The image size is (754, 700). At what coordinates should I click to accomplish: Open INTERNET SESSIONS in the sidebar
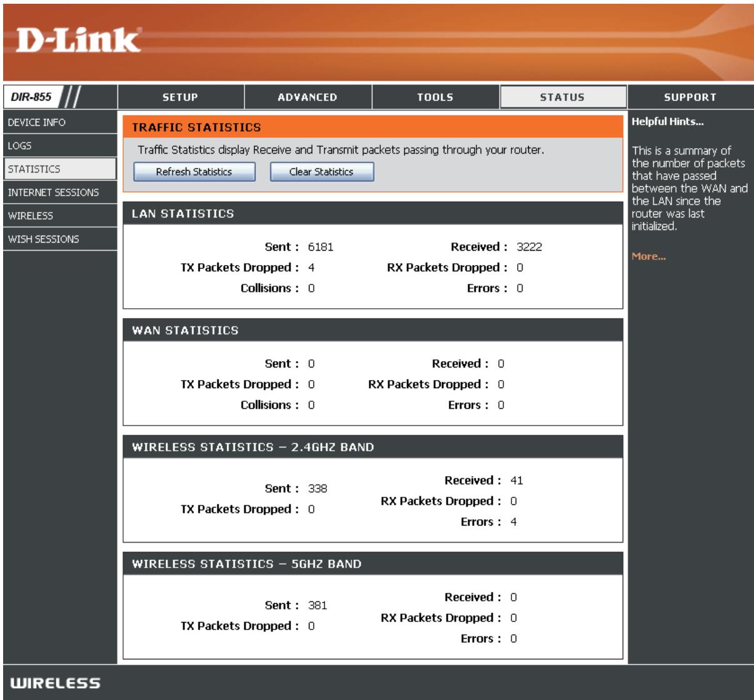pos(59,192)
